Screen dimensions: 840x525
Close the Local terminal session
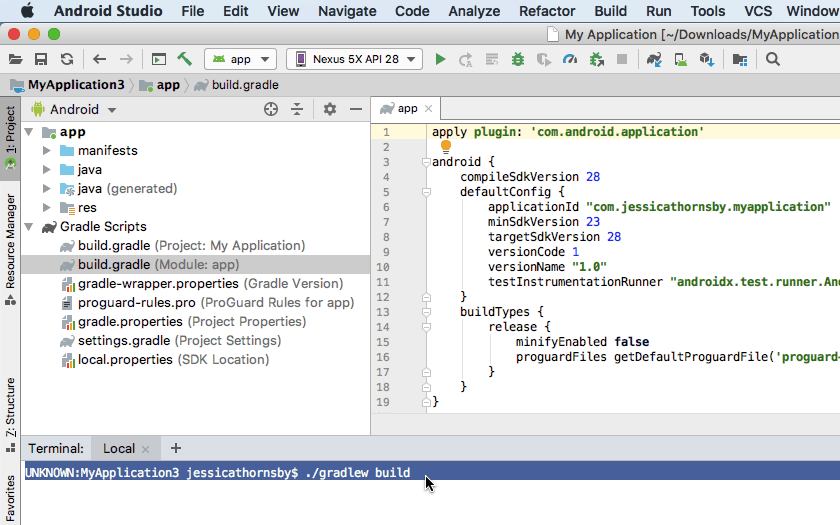145,449
